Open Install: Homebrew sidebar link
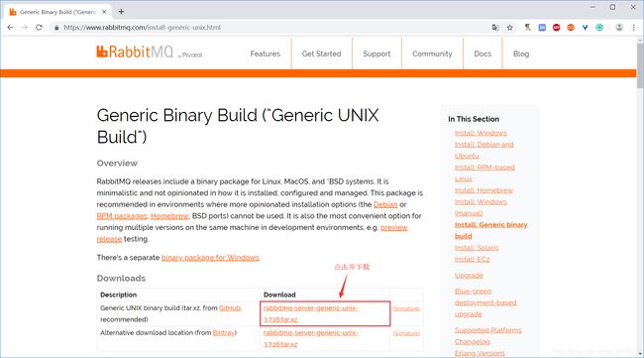 [x=483, y=190]
